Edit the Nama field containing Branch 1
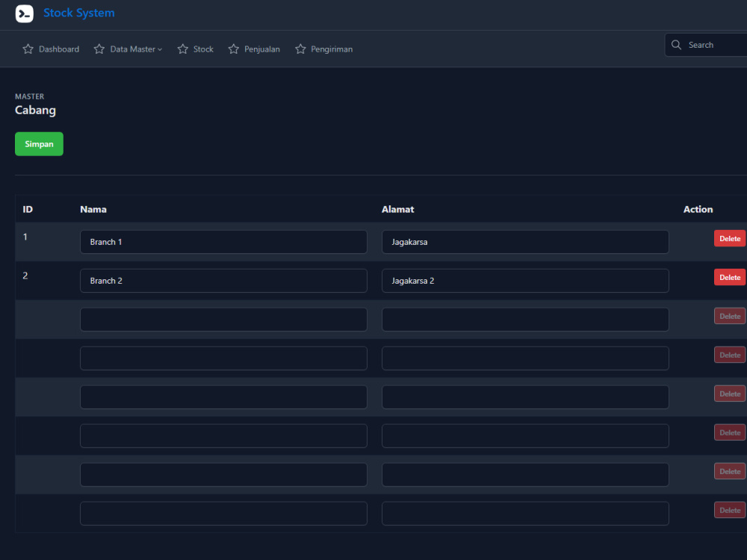This screenshot has width=747, height=560. [x=223, y=242]
